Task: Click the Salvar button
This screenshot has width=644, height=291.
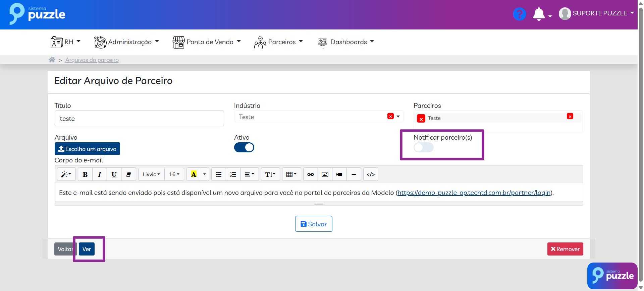Action: 314,224
